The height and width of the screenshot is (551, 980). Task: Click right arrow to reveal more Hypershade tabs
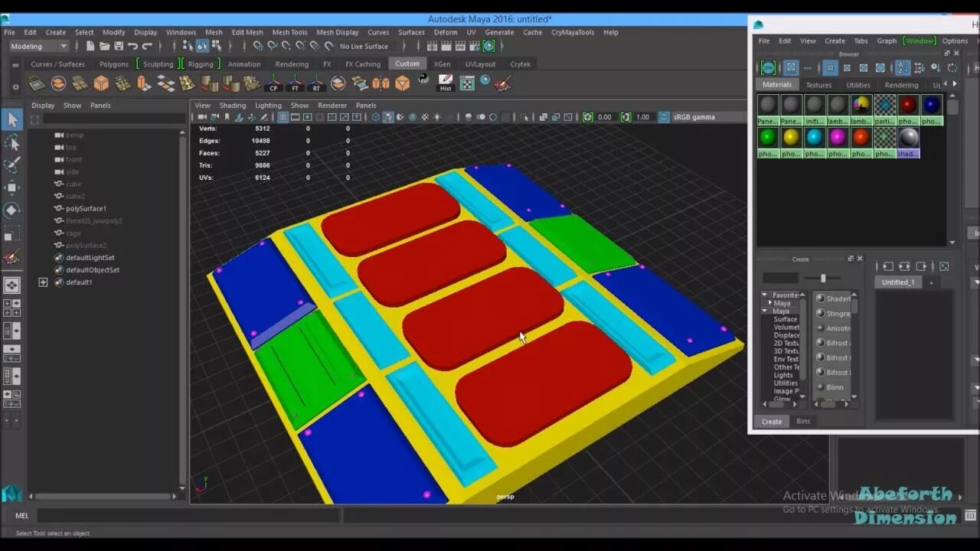tap(953, 84)
